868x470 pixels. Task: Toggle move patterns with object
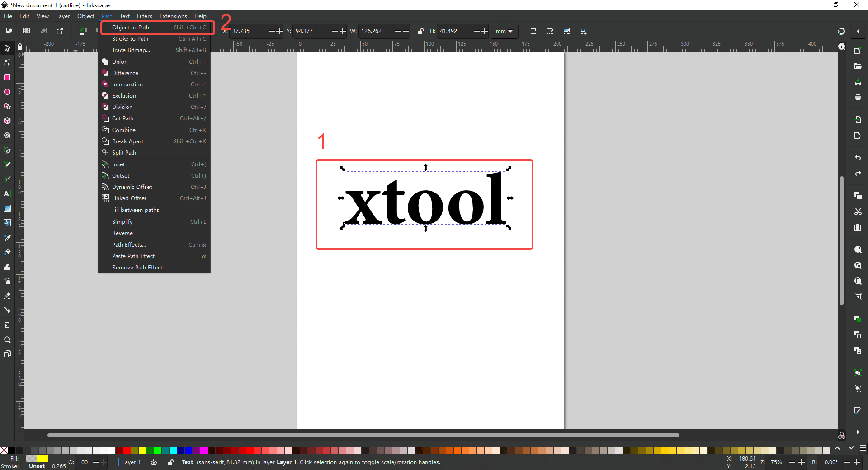point(584,31)
